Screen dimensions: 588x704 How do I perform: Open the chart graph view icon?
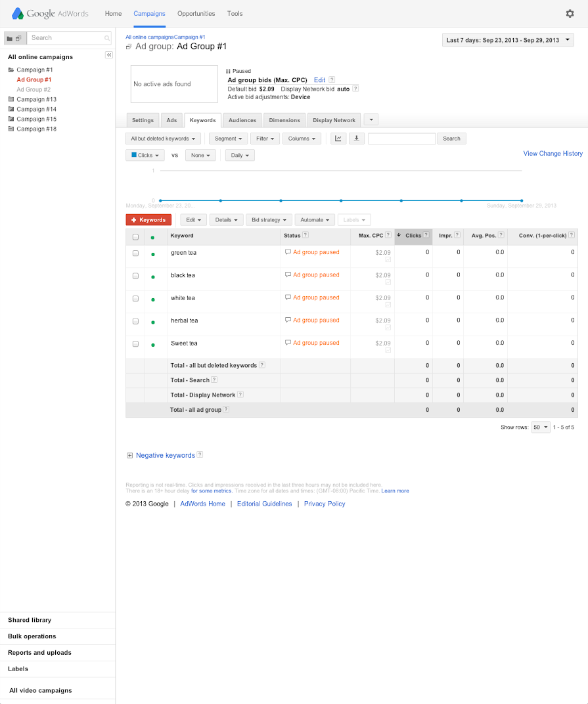click(338, 139)
